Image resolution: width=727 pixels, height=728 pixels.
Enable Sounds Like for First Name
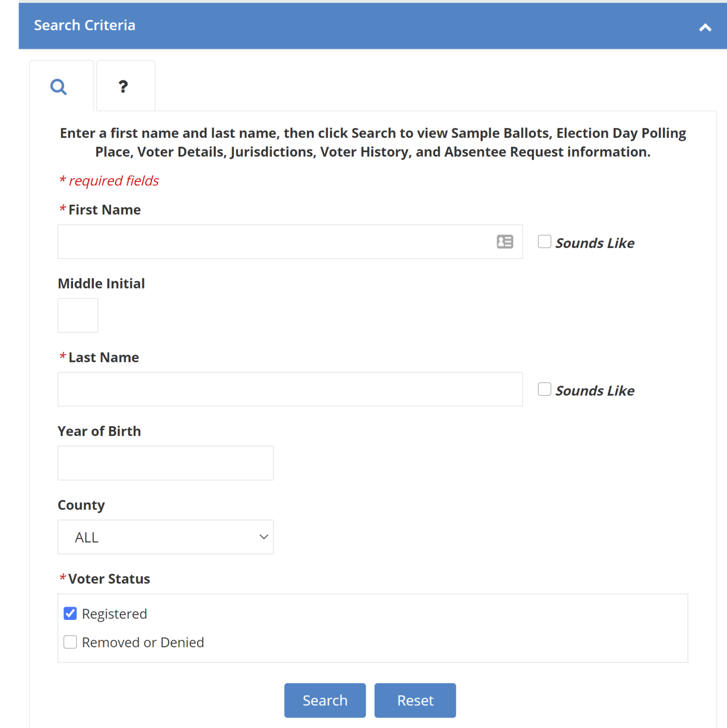pyautogui.click(x=544, y=241)
